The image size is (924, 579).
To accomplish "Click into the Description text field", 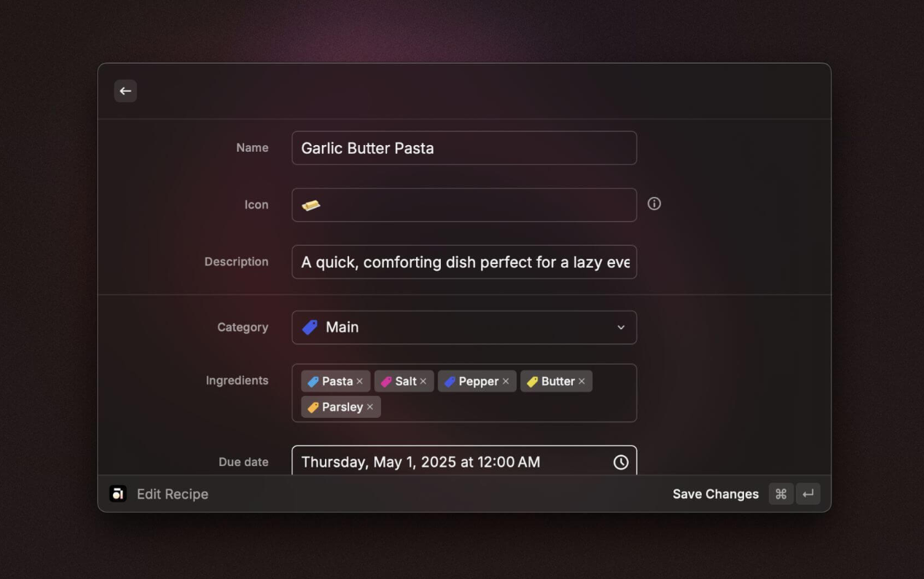I will (x=463, y=262).
